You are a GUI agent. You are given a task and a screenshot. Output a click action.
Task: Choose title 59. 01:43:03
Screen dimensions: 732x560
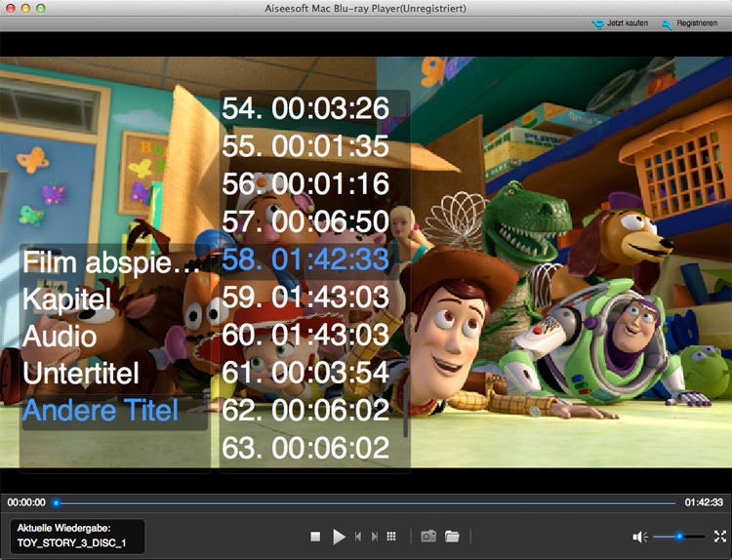coord(305,297)
